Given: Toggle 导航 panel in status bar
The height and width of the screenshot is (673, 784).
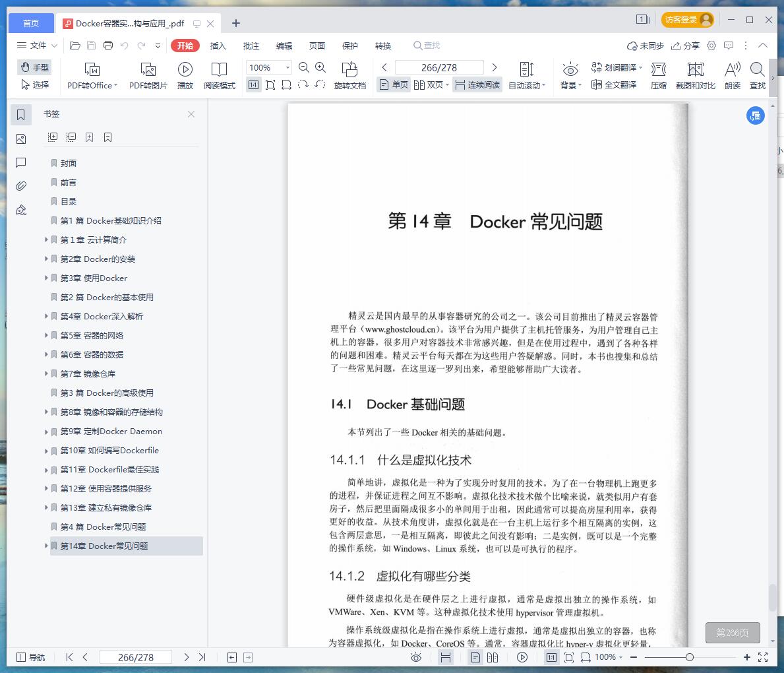Looking at the screenshot, I should 30,657.
